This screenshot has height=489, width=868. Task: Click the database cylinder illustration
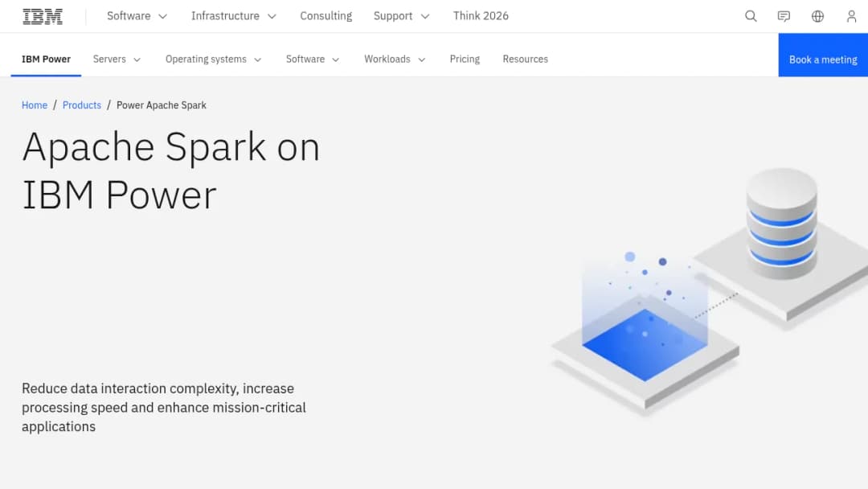pos(781,223)
